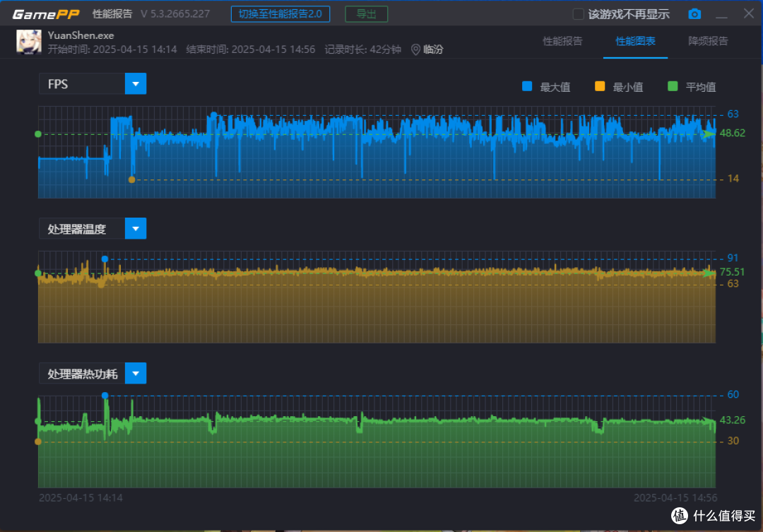763x532 pixels.
Task: Toggle the green 平均值 legend square
Action: (x=673, y=87)
